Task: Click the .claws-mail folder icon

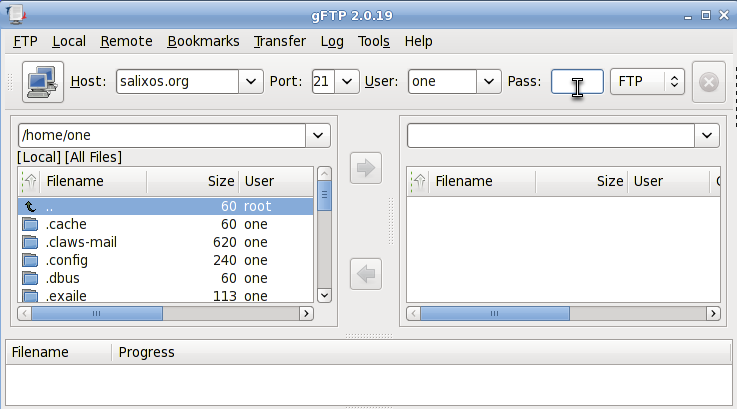Action: pyautogui.click(x=31, y=243)
